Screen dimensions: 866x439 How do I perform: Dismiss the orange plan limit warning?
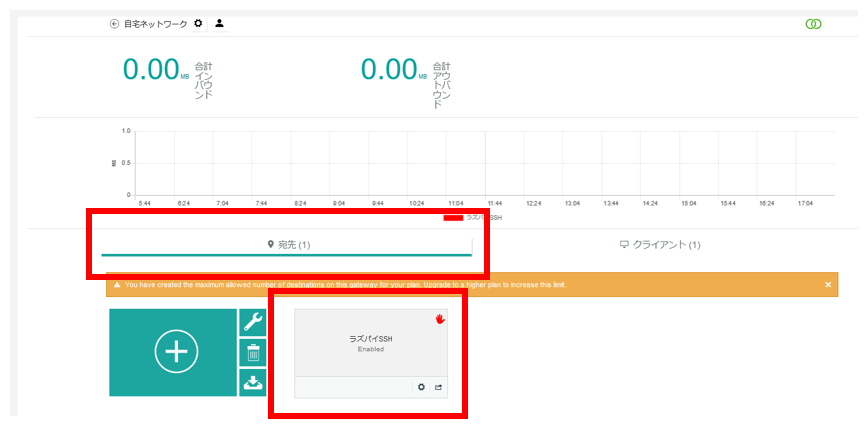coord(827,285)
